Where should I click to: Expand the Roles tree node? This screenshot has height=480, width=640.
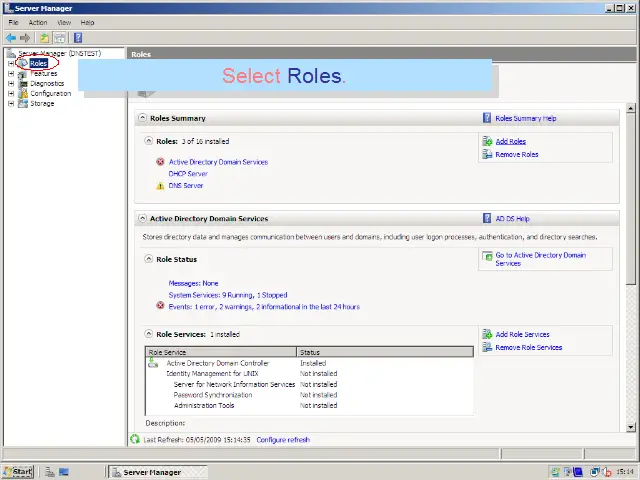11,64
